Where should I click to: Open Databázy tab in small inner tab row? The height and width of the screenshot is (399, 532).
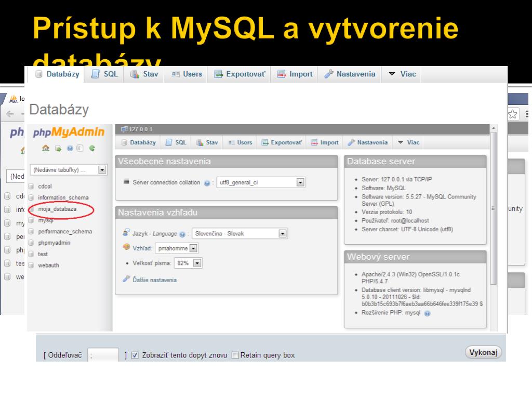[138, 142]
